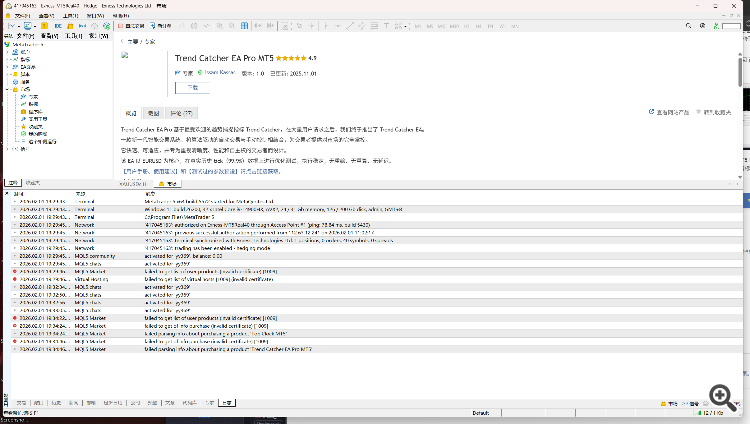This screenshot has height=424, width=750.
Task: Expand the fourth Navigator node with yellow icon
Action: click(8, 74)
